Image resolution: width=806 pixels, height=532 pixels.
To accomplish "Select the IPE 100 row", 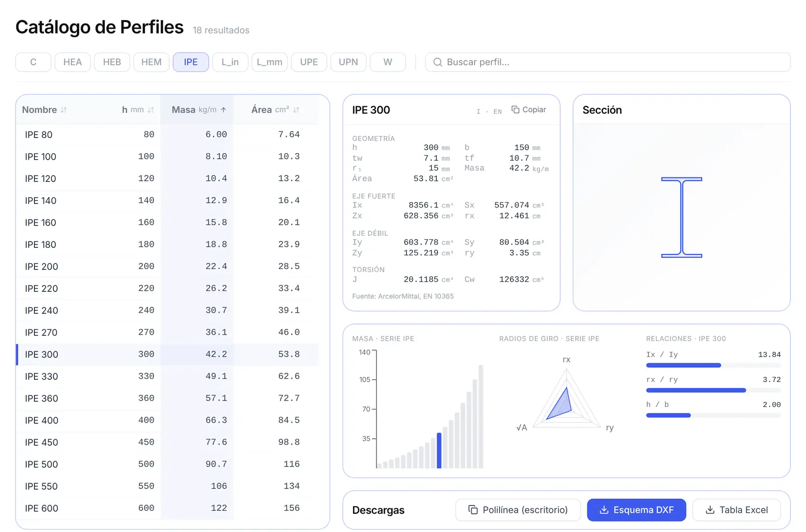I will [167, 157].
